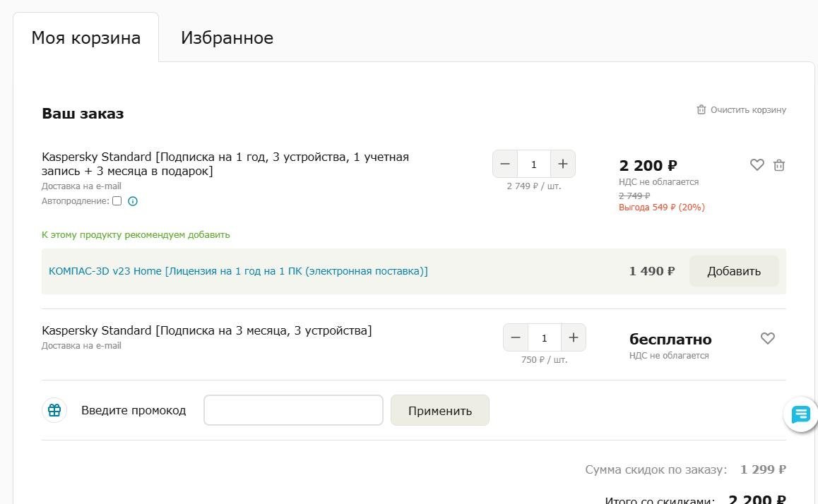Image resolution: width=818 pixels, height=504 pixels.
Task: Focus the promo code input field
Action: pos(293,410)
